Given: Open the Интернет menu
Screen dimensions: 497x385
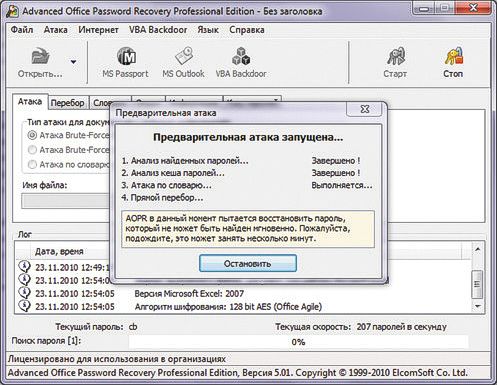Looking at the screenshot, I should (98, 30).
